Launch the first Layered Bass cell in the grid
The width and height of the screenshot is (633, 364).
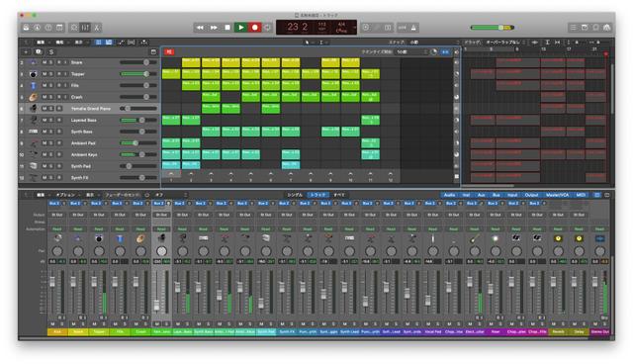[x=171, y=120]
